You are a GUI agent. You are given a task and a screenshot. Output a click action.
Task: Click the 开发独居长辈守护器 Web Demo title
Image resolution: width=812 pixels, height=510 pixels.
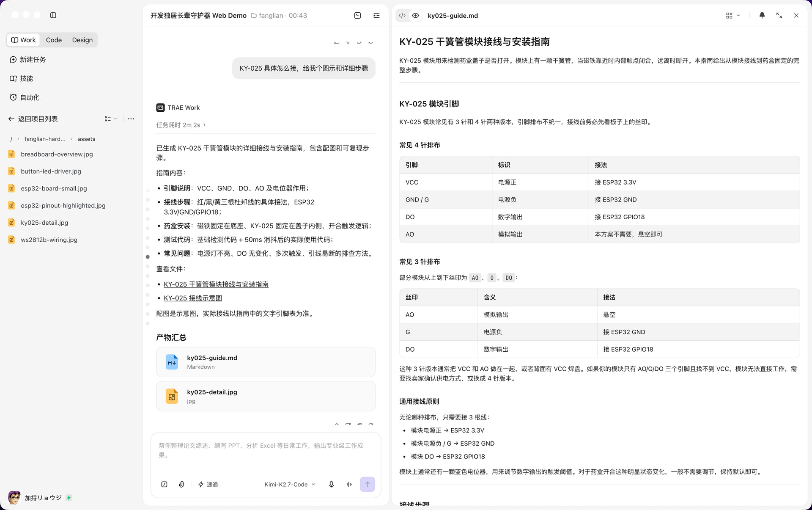point(198,16)
